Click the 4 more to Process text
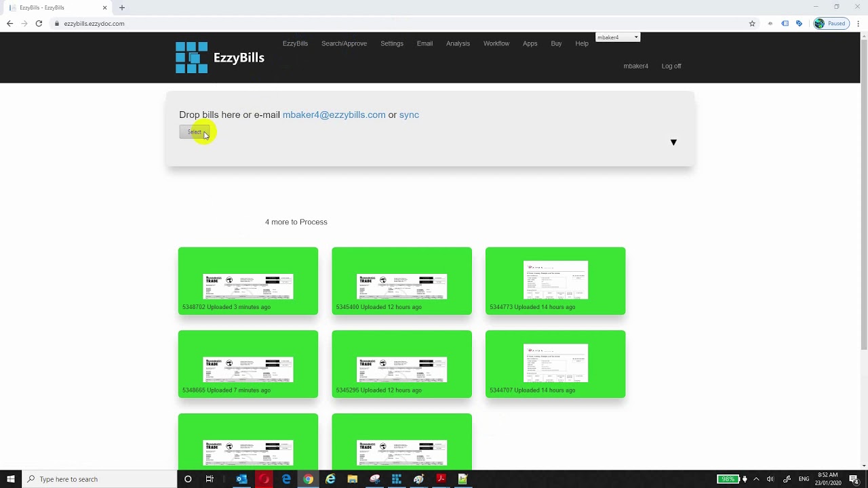The height and width of the screenshot is (488, 868). [296, 222]
